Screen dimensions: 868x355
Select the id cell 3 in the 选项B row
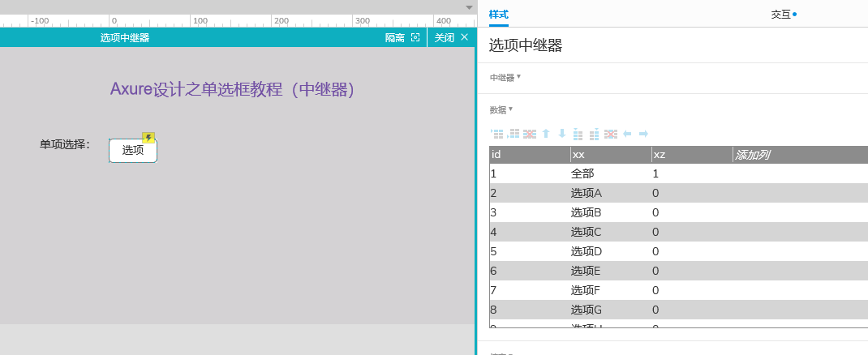[530, 212]
